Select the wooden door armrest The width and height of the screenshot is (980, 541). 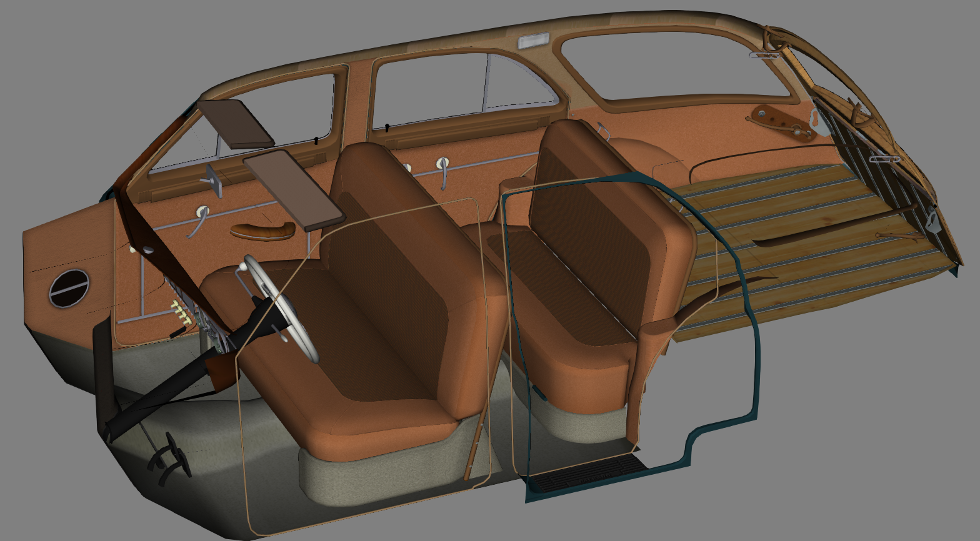pos(262,231)
